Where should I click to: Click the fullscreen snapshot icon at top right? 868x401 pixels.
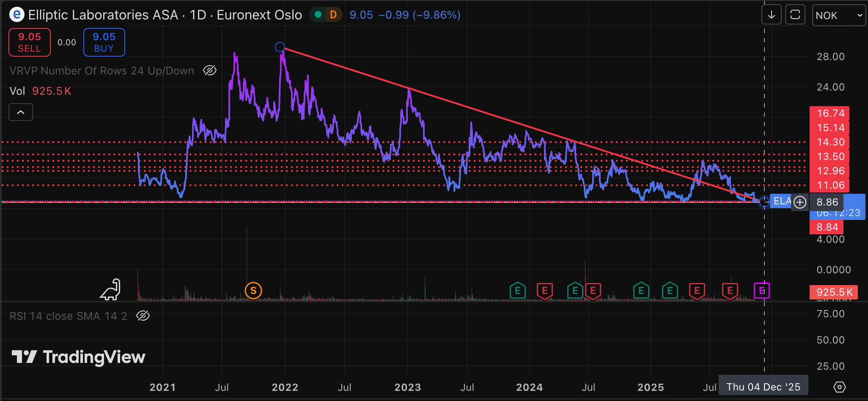pos(795,15)
